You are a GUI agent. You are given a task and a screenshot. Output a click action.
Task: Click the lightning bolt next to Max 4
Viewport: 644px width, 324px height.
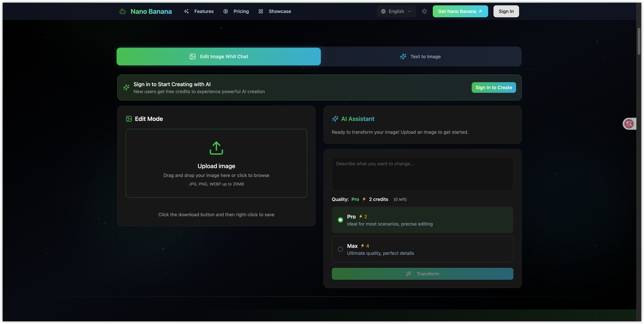362,246
